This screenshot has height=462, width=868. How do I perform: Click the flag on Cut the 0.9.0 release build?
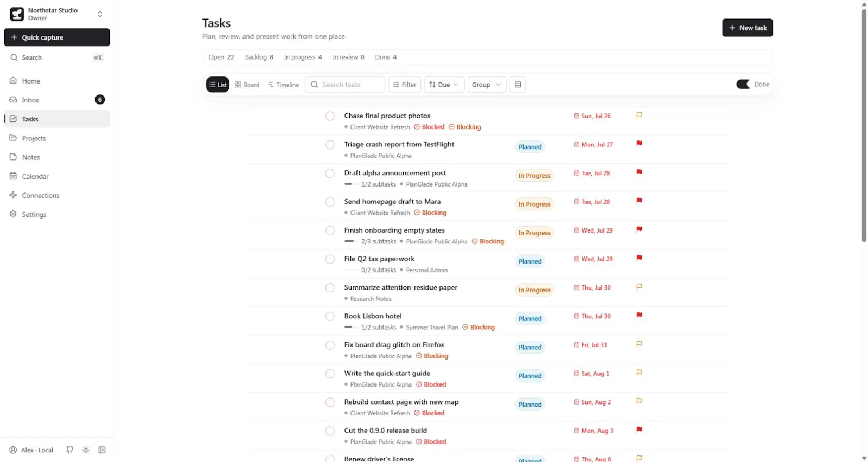(x=639, y=430)
